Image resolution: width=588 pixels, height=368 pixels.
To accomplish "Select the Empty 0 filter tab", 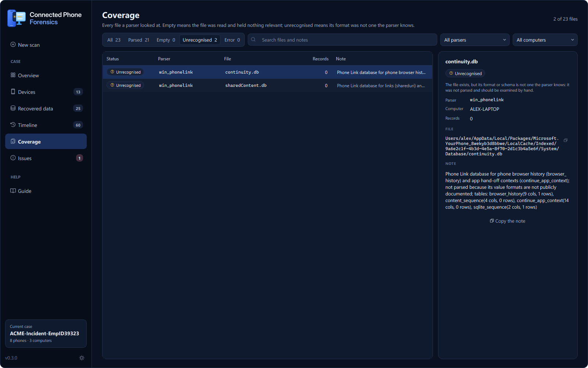I will 166,40.
